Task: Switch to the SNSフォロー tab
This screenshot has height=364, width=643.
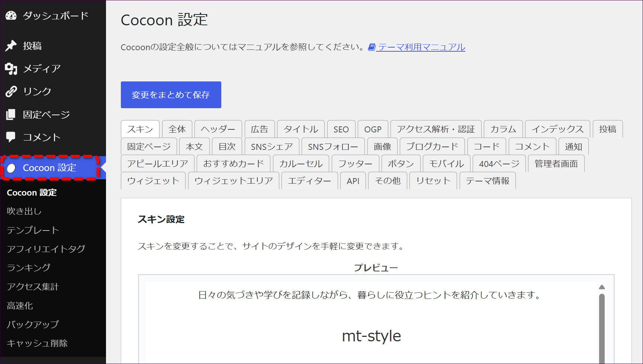Action: click(333, 146)
